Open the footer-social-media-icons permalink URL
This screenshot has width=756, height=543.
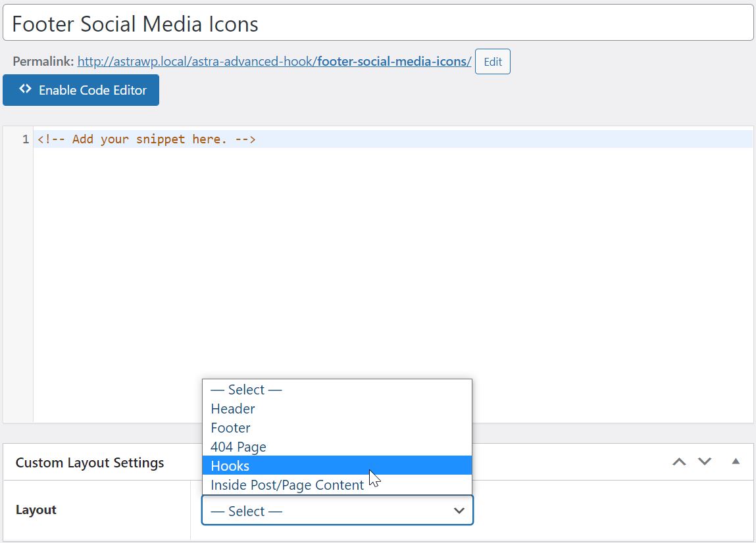[x=274, y=62]
